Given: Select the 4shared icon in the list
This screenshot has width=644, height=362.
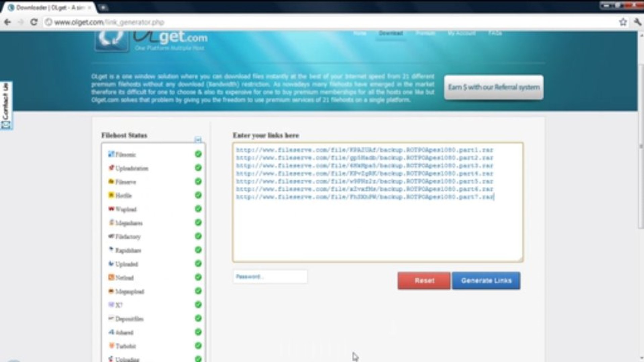Looking at the screenshot, I should click(111, 333).
